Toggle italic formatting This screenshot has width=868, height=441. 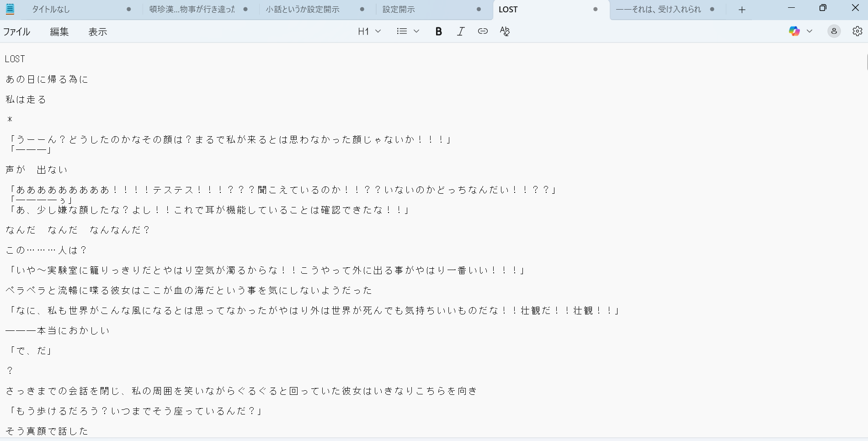[x=461, y=31]
